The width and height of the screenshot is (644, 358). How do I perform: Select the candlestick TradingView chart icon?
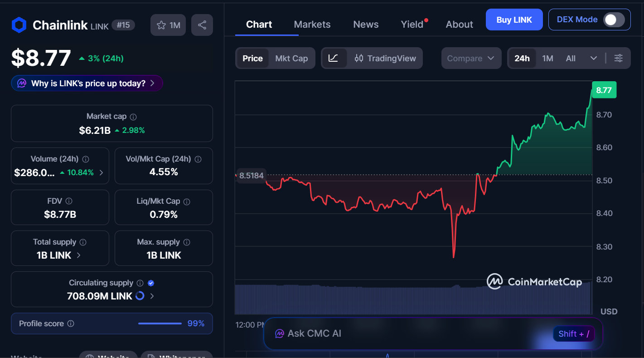tap(358, 58)
